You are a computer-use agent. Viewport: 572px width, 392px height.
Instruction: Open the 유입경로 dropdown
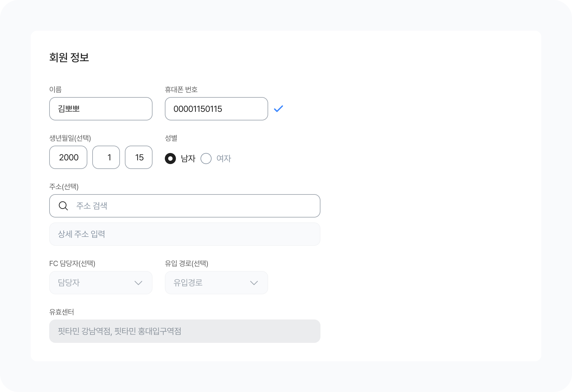point(216,283)
